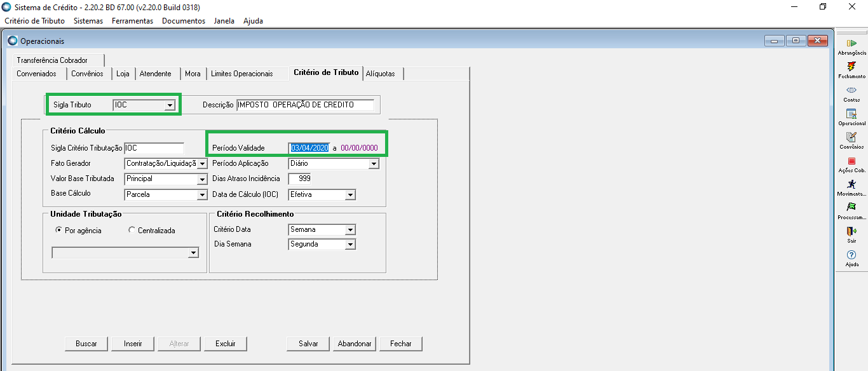Click the Alterar button

pos(179,344)
